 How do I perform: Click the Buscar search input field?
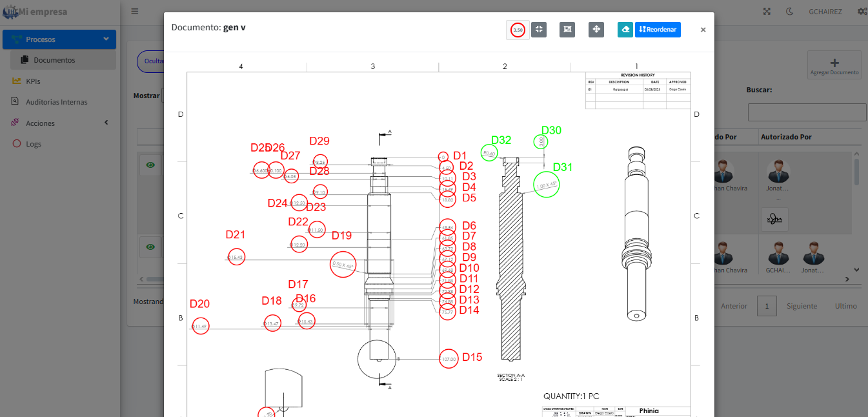[x=807, y=112]
